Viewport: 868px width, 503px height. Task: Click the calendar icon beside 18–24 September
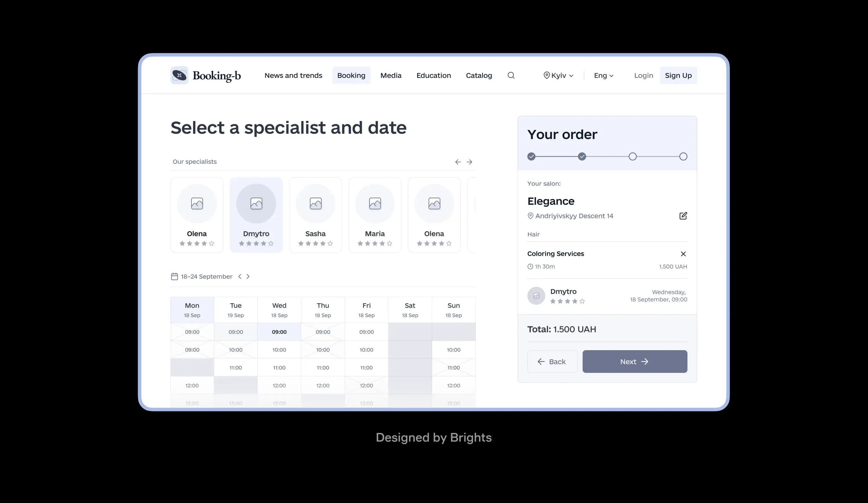(x=175, y=277)
